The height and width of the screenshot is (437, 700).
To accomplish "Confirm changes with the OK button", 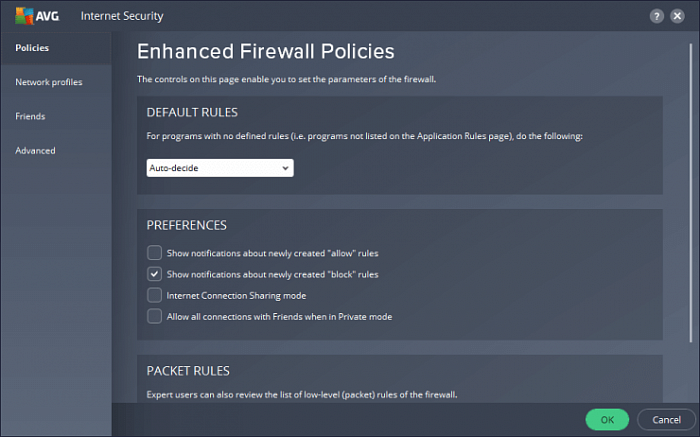I will pos(607,420).
